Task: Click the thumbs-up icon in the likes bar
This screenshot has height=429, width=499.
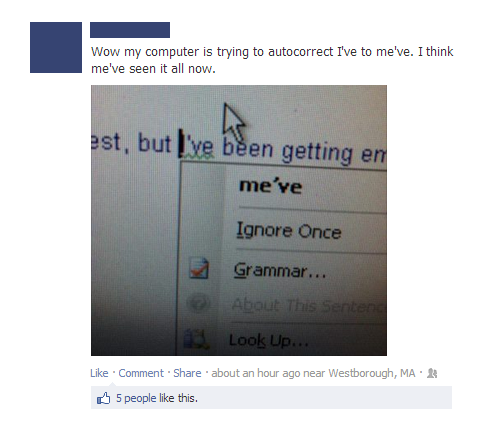Action: [103, 398]
